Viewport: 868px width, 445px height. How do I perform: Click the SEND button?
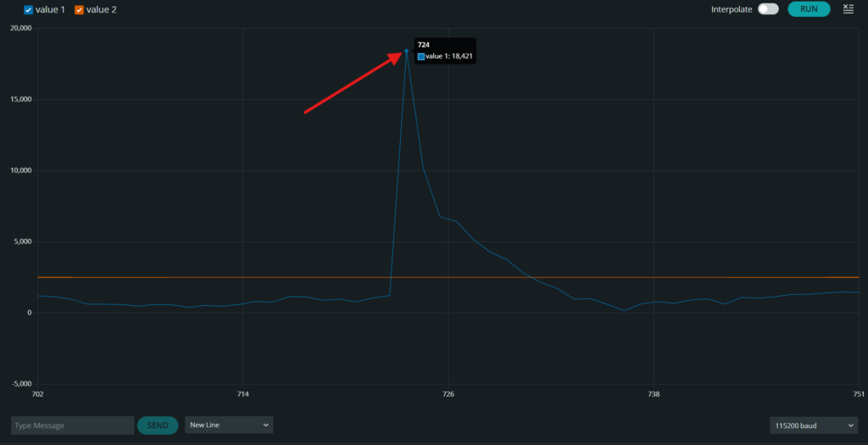point(158,425)
